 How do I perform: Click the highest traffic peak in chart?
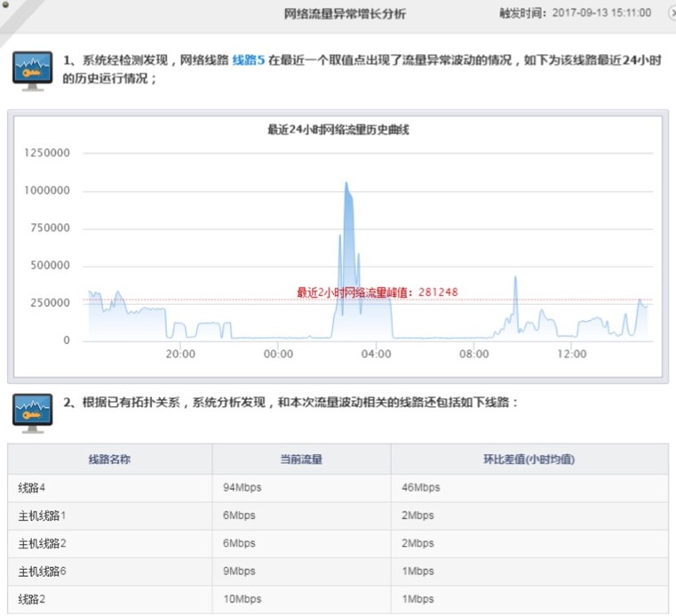pyautogui.click(x=346, y=184)
